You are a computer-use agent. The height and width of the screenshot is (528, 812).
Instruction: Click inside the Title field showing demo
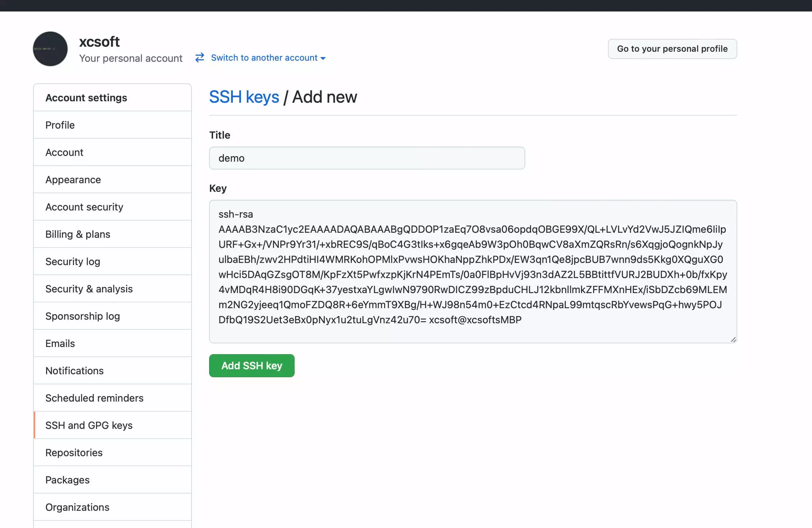click(x=367, y=158)
